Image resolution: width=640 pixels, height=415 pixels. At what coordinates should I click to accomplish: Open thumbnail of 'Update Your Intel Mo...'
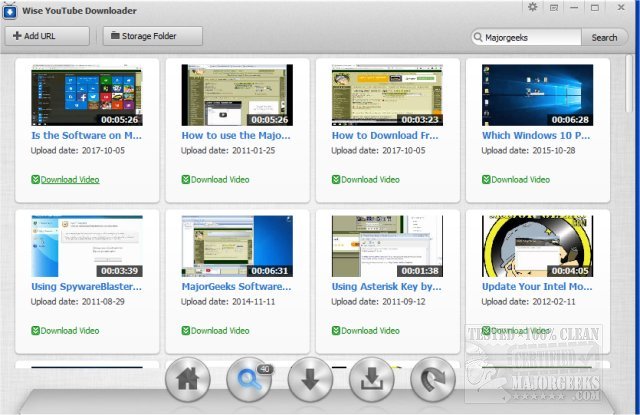[538, 246]
